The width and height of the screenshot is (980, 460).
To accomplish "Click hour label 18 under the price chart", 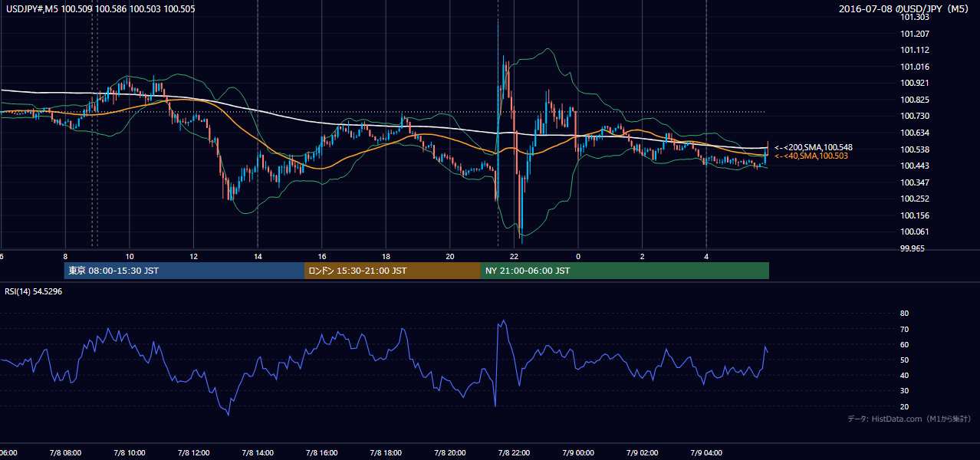I will [x=386, y=256].
